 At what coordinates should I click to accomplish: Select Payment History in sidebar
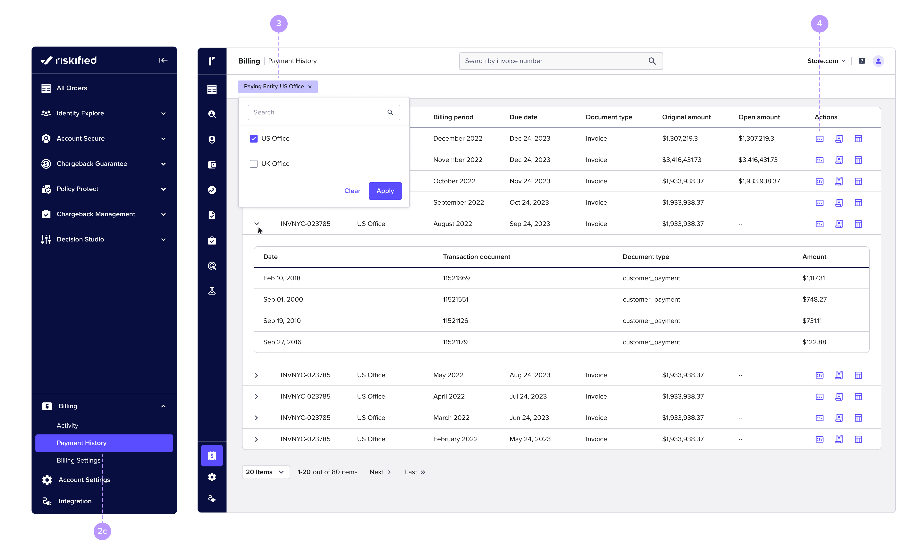[104, 443]
